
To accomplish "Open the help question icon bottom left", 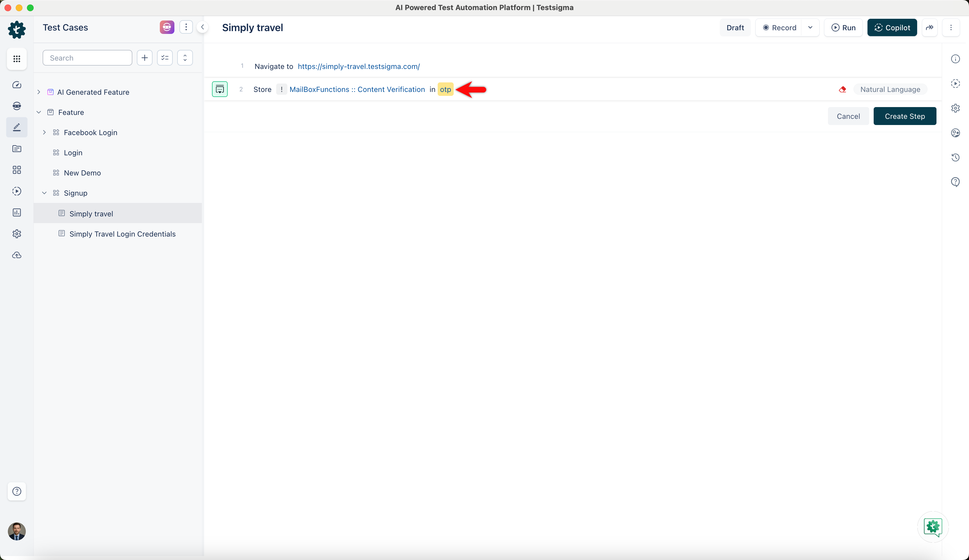I will (x=17, y=491).
